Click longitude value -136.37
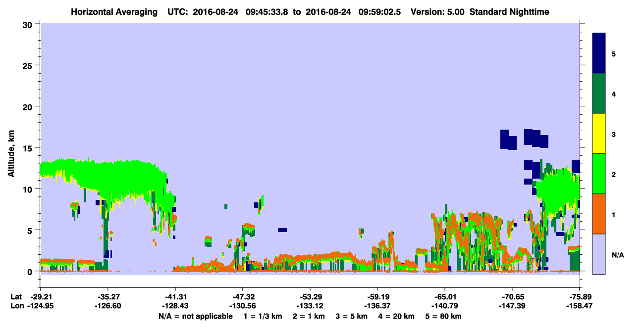 (x=377, y=306)
